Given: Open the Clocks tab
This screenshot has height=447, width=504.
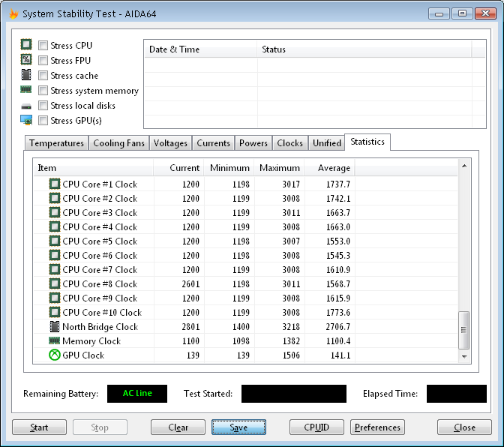Looking at the screenshot, I should point(290,143).
